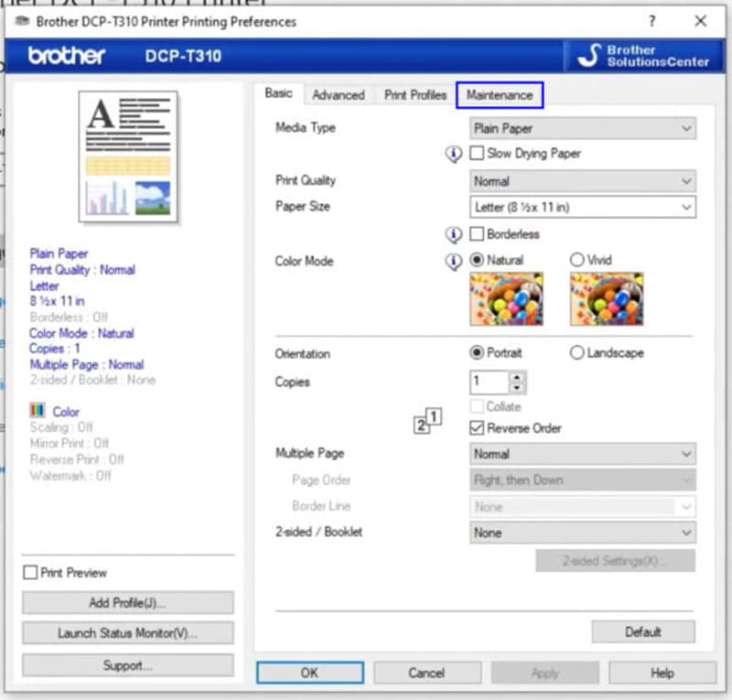This screenshot has width=732, height=700.
Task: Click the Natural color sample image
Action: pyautogui.click(x=507, y=299)
